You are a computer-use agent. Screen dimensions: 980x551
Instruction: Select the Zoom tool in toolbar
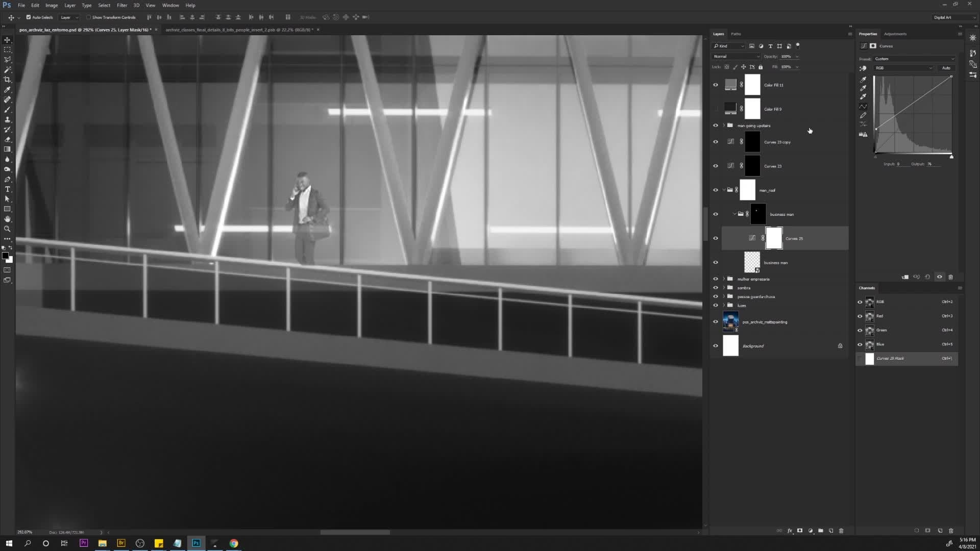point(7,229)
